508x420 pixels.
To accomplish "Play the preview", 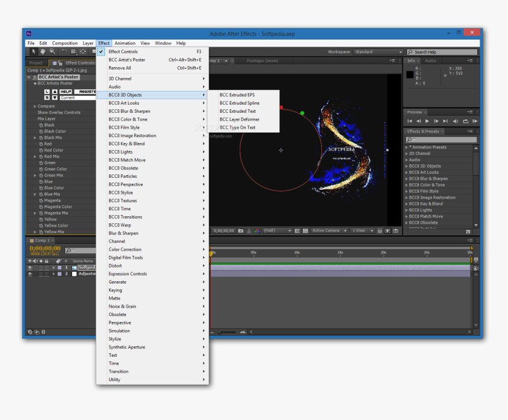I will pyautogui.click(x=427, y=121).
